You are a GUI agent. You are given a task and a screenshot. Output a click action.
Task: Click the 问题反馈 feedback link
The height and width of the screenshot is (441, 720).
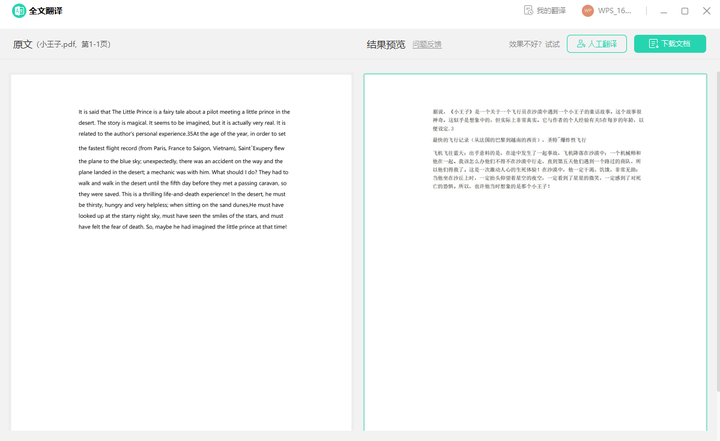click(427, 45)
